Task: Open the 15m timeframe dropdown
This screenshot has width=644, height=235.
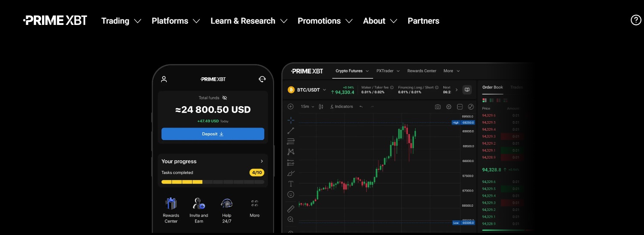Action: [307, 107]
